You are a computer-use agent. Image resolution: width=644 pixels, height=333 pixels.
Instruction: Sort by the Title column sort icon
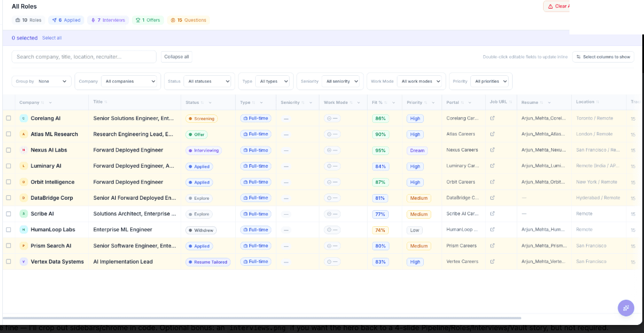click(x=106, y=102)
